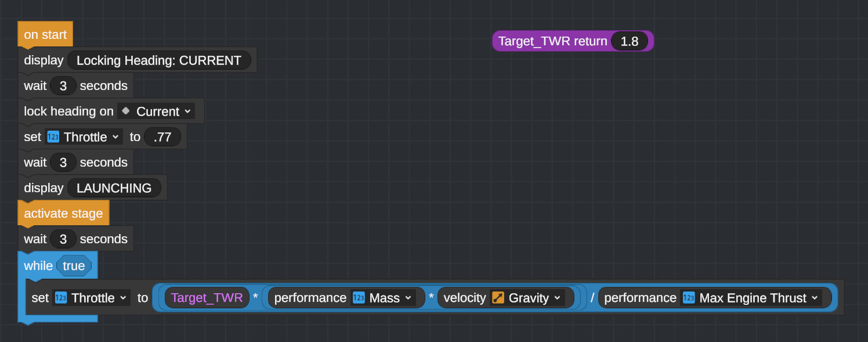
Task: Open the Max Engine Thrust dropdown
Action: [751, 298]
